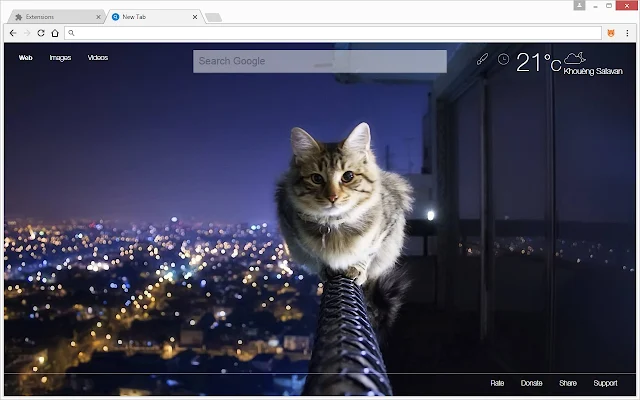Maximize the browser window
640x400 pixels.
tap(609, 6)
